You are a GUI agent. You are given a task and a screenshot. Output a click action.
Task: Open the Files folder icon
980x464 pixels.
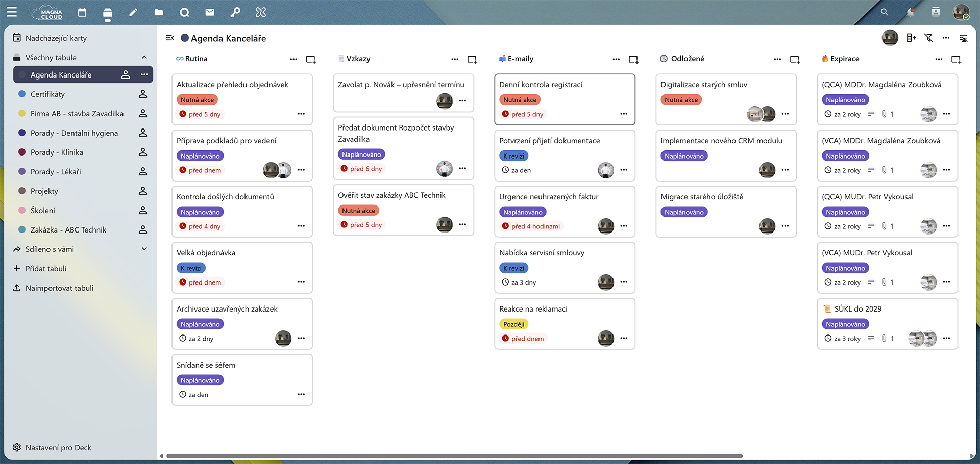[159, 12]
